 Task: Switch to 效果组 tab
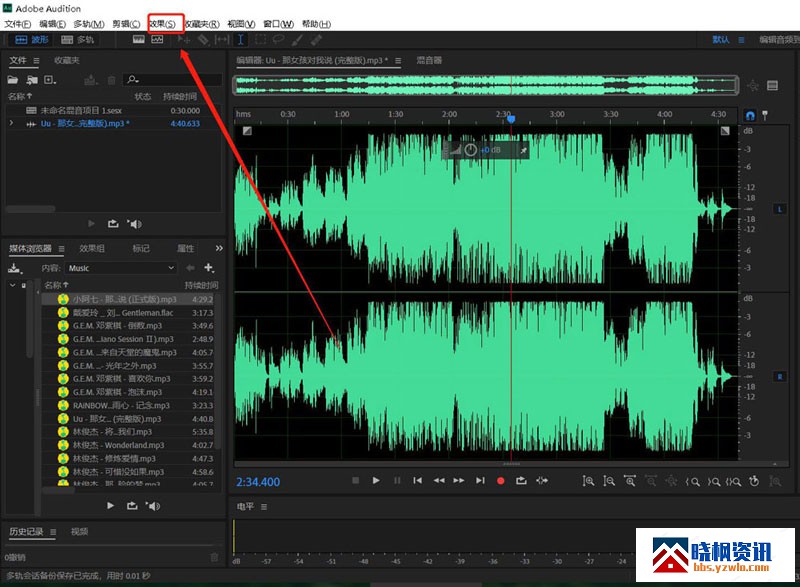click(92, 248)
